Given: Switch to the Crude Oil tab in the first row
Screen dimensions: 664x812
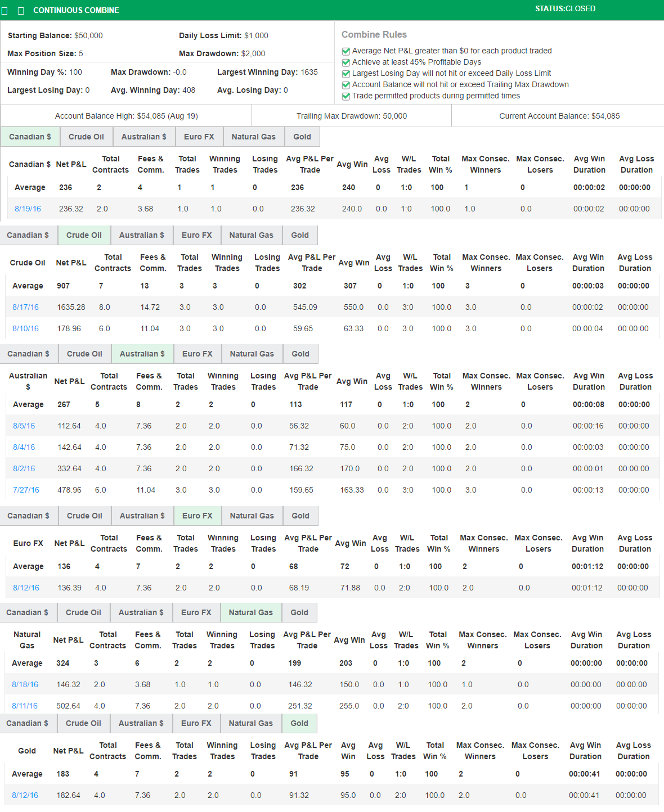Looking at the screenshot, I should (x=86, y=136).
